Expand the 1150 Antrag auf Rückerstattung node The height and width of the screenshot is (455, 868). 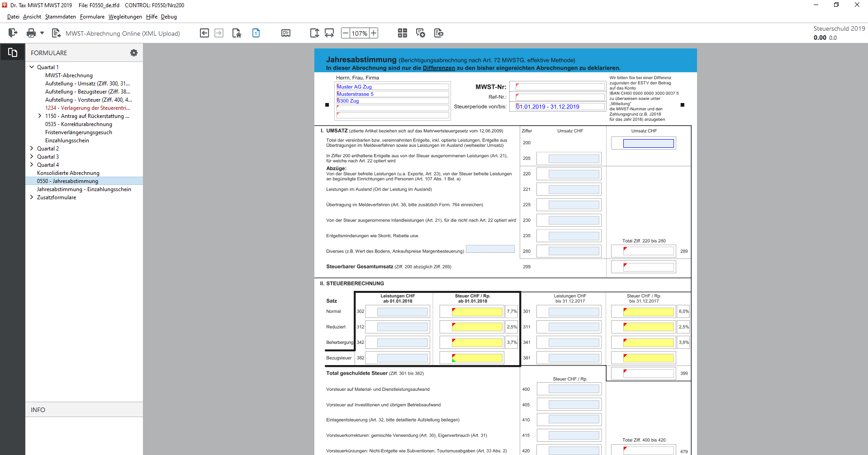40,116
